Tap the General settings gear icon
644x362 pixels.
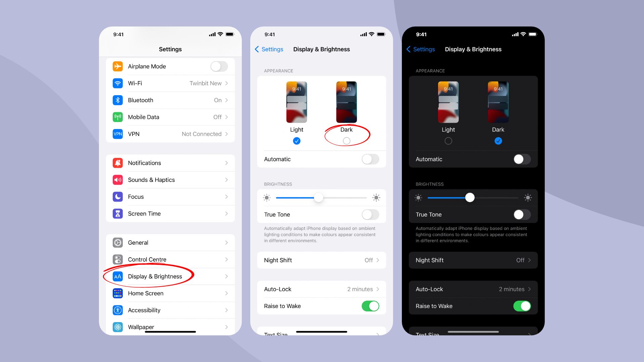[x=118, y=243]
